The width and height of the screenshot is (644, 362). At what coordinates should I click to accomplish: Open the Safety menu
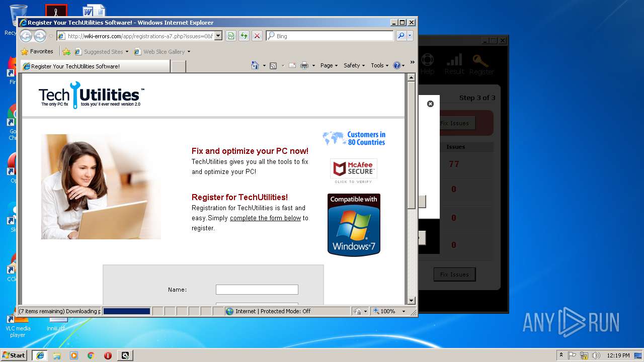click(354, 65)
